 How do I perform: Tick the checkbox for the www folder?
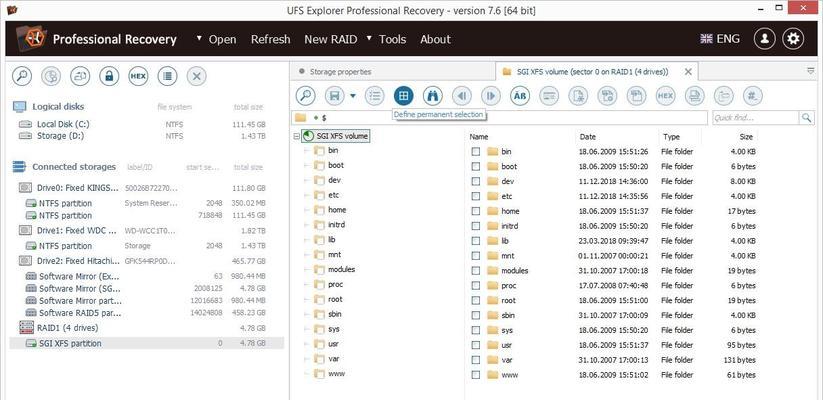tap(476, 375)
